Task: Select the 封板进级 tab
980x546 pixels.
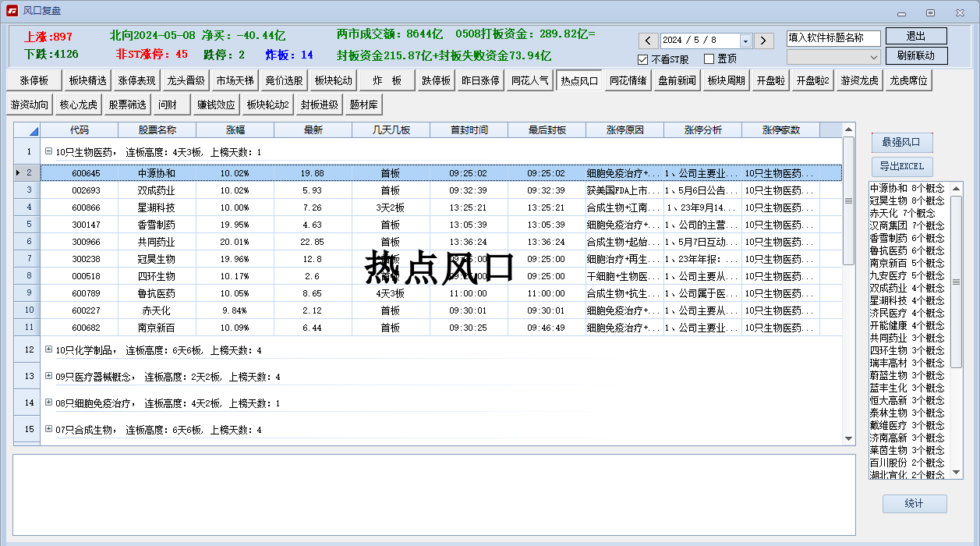Action: (x=320, y=105)
